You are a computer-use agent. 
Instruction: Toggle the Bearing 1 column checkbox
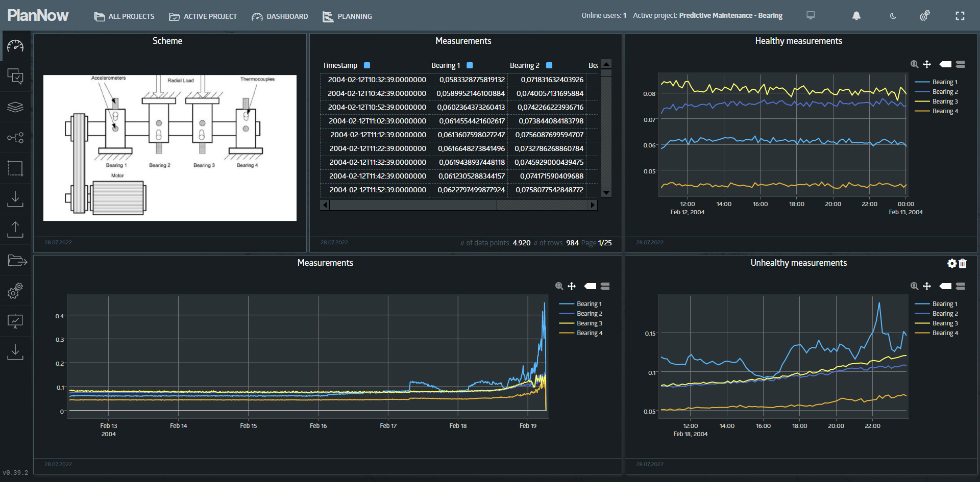coord(470,65)
